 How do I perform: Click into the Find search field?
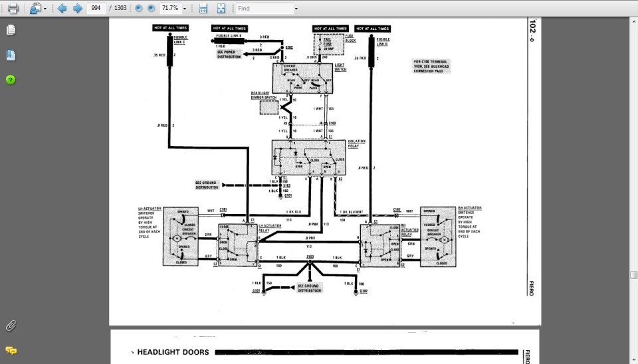pyautogui.click(x=265, y=8)
